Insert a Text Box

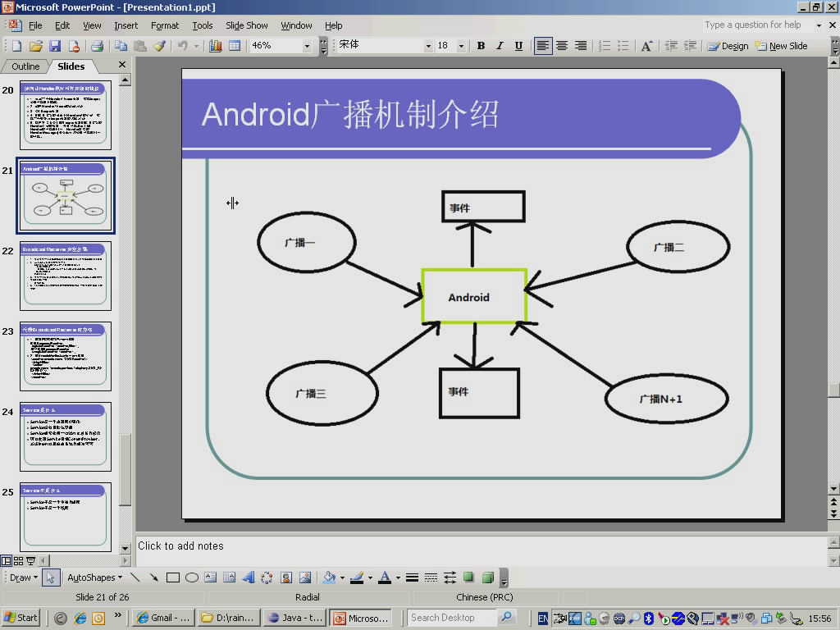(211, 577)
